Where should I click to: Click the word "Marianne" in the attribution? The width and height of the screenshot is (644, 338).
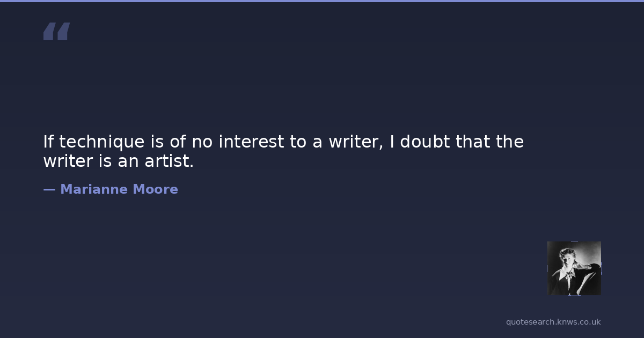coord(94,189)
